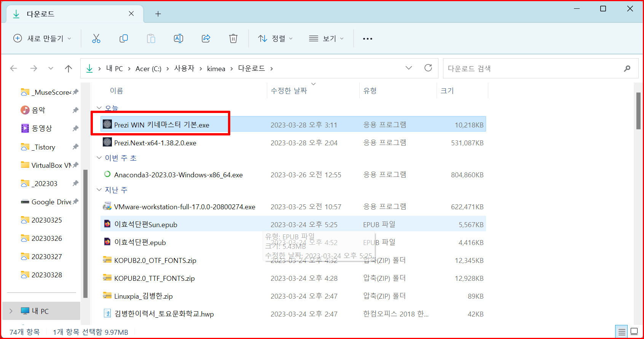Click the 이효석단편Sun.epub file icon
The height and width of the screenshot is (339, 644).
pyautogui.click(x=107, y=224)
